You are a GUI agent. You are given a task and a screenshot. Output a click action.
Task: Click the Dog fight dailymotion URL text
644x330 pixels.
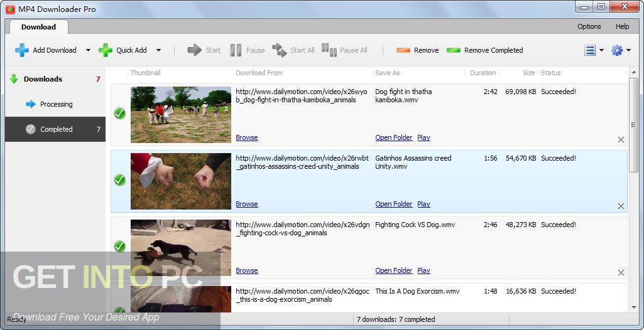point(302,96)
